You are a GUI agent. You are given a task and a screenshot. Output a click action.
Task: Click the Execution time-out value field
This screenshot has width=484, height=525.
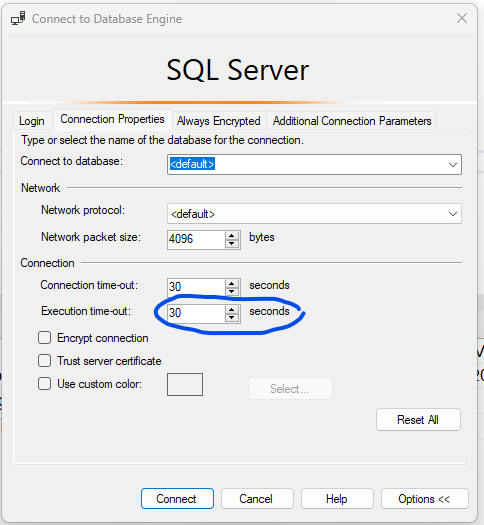coord(196,313)
